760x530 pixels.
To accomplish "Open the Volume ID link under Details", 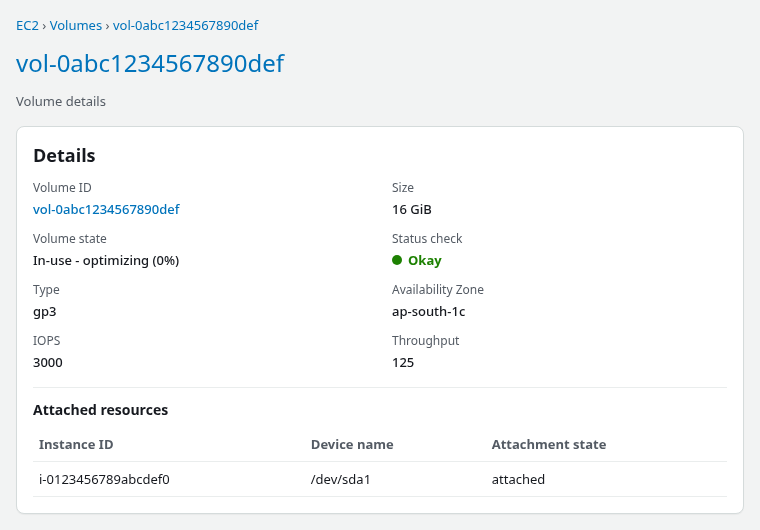I will [x=106, y=209].
